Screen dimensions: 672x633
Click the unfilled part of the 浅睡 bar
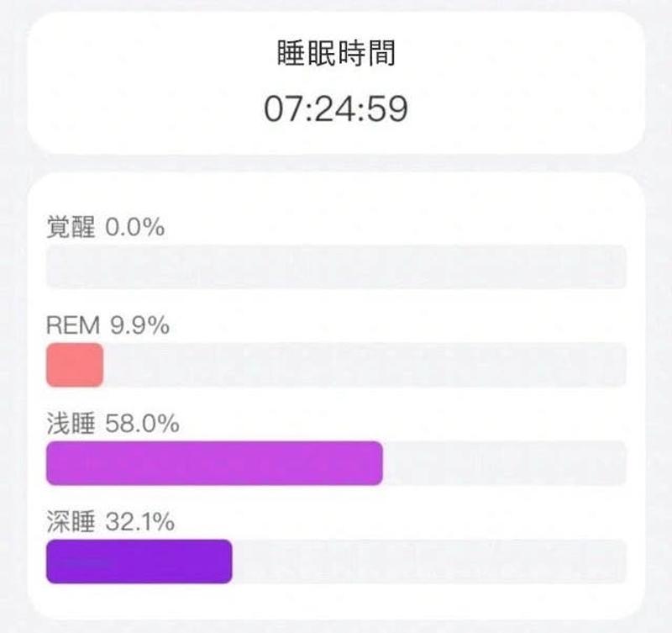504,463
